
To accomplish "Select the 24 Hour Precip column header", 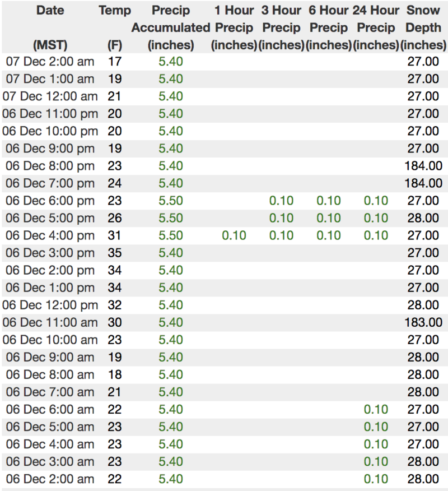I will 376,27.
